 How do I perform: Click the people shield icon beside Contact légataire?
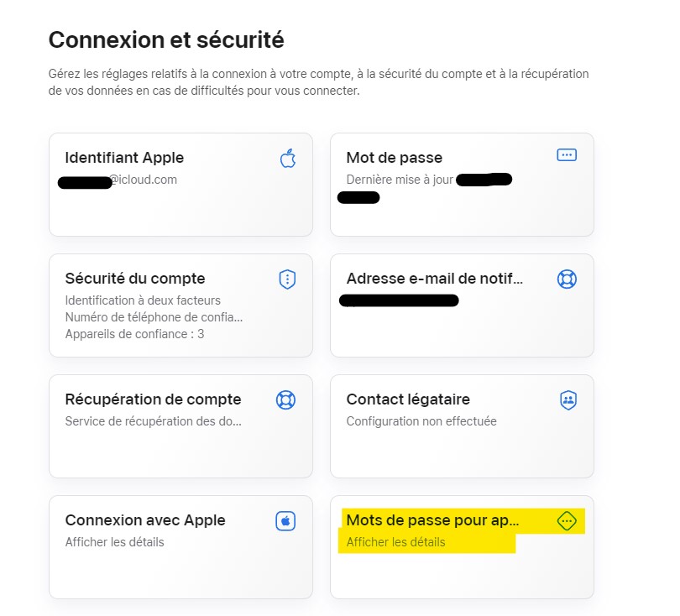568,400
